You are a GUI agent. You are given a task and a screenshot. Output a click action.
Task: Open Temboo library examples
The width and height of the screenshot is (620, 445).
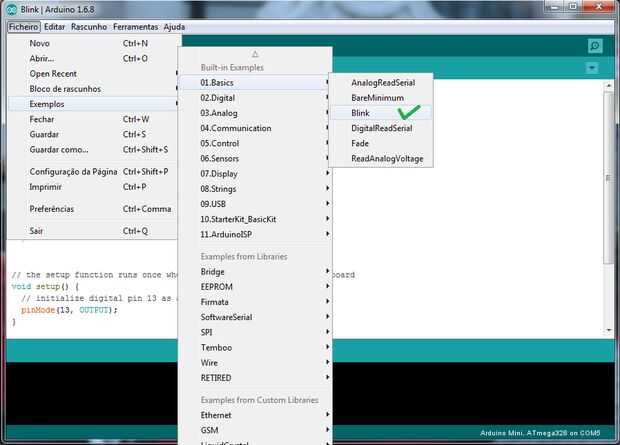[255, 348]
